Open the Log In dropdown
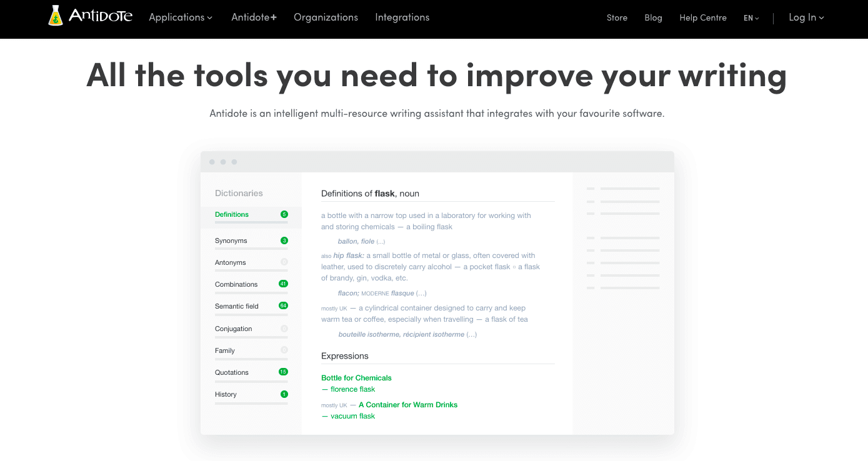 click(x=806, y=17)
